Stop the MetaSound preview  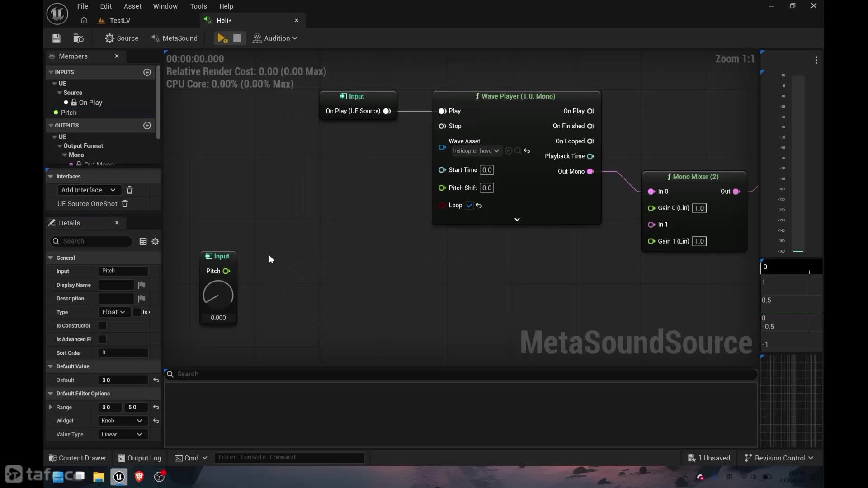tap(237, 38)
